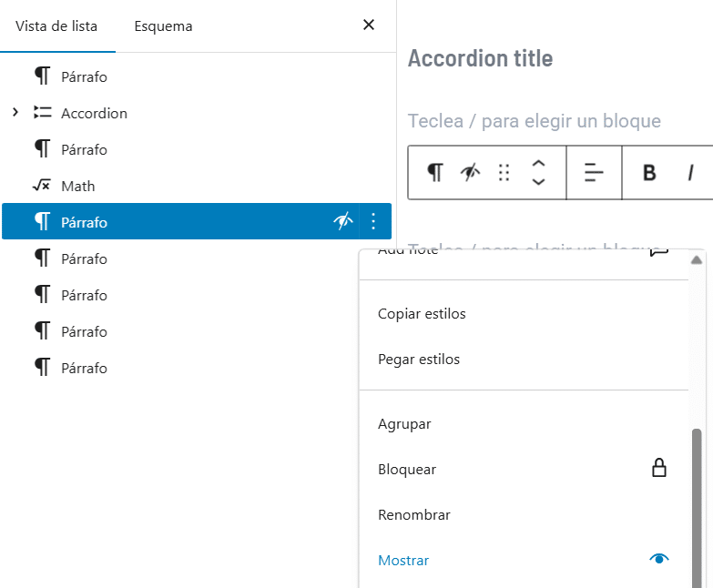Open the text alignment button
713x588 pixels.
tap(594, 172)
